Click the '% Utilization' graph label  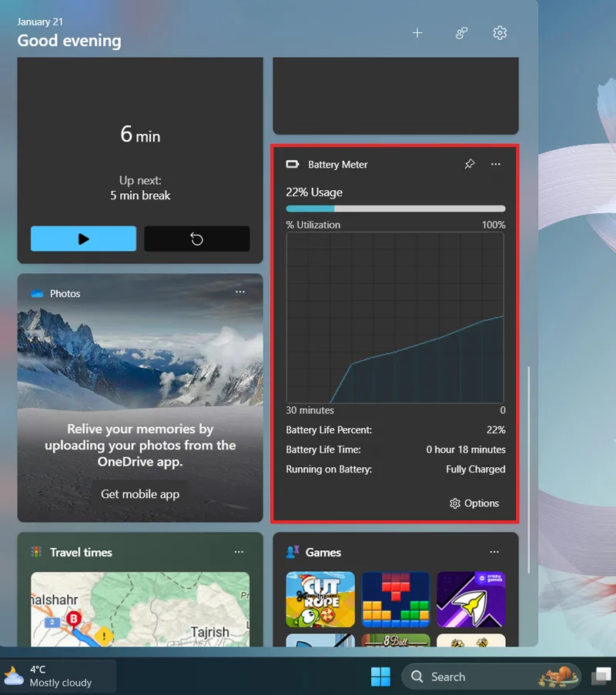313,225
